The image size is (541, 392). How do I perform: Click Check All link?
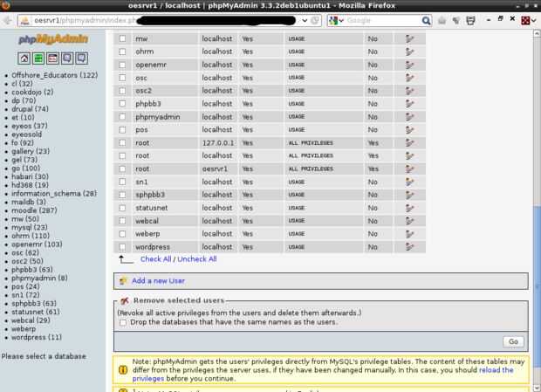[155, 259]
